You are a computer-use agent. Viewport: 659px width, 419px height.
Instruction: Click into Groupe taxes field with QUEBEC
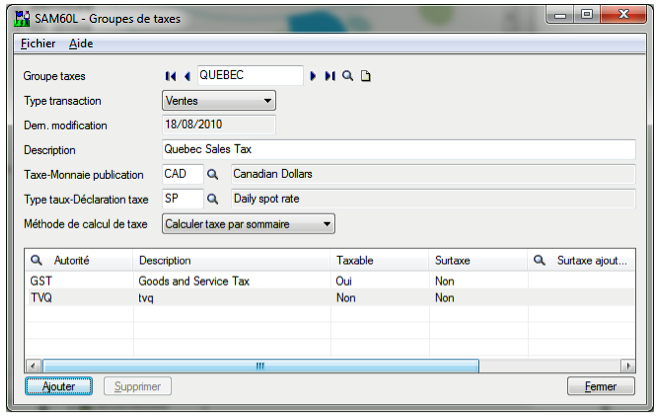click(x=250, y=75)
